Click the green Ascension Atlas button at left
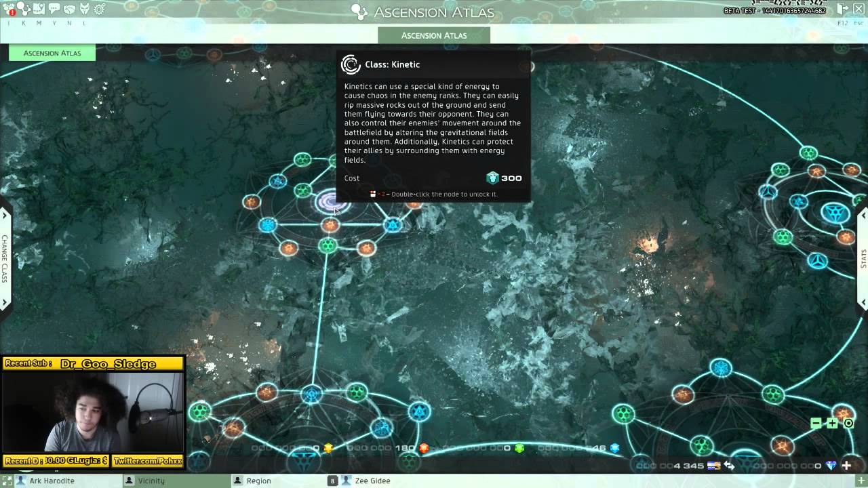 [x=52, y=53]
